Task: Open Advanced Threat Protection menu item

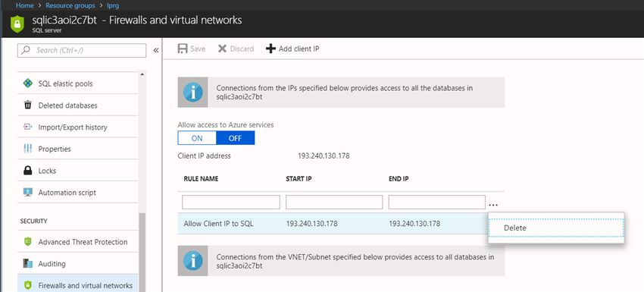Action: click(x=78, y=242)
